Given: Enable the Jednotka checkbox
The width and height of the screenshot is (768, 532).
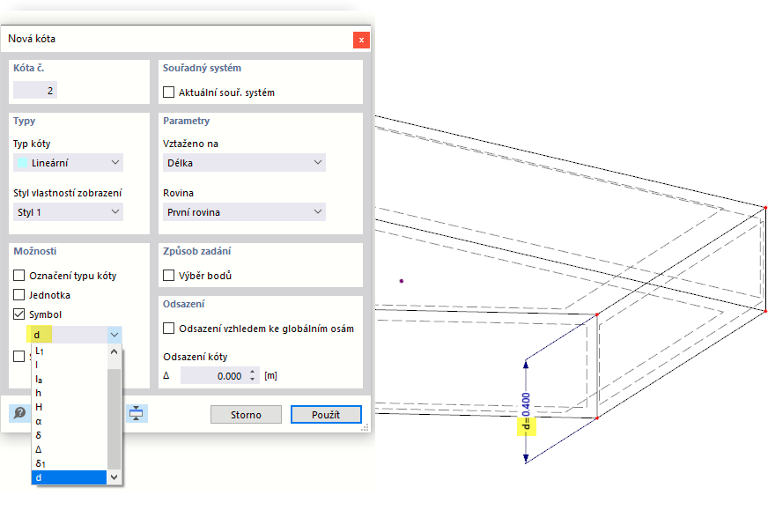Looking at the screenshot, I should [18, 295].
